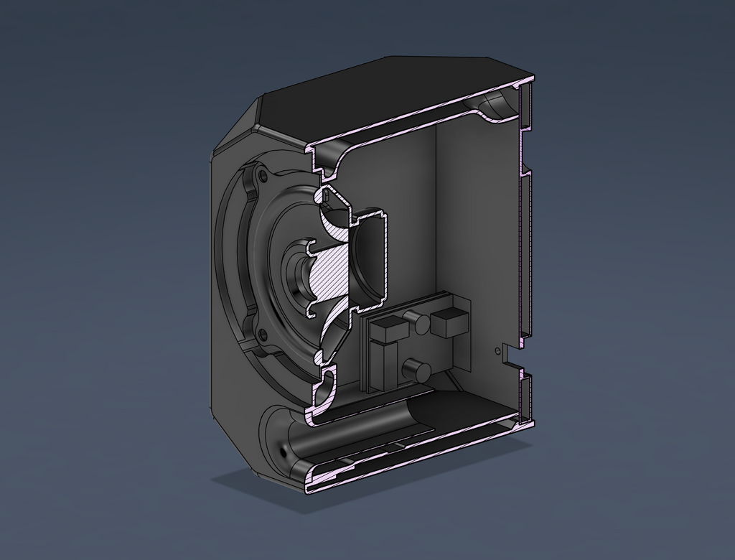Select the small round hole on rear inner wall
This screenshot has height=560, width=735.
click(497, 350)
